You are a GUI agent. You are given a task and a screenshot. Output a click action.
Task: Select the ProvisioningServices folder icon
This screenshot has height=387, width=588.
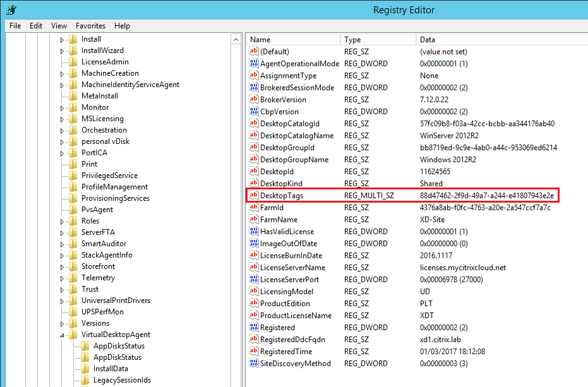(x=73, y=198)
